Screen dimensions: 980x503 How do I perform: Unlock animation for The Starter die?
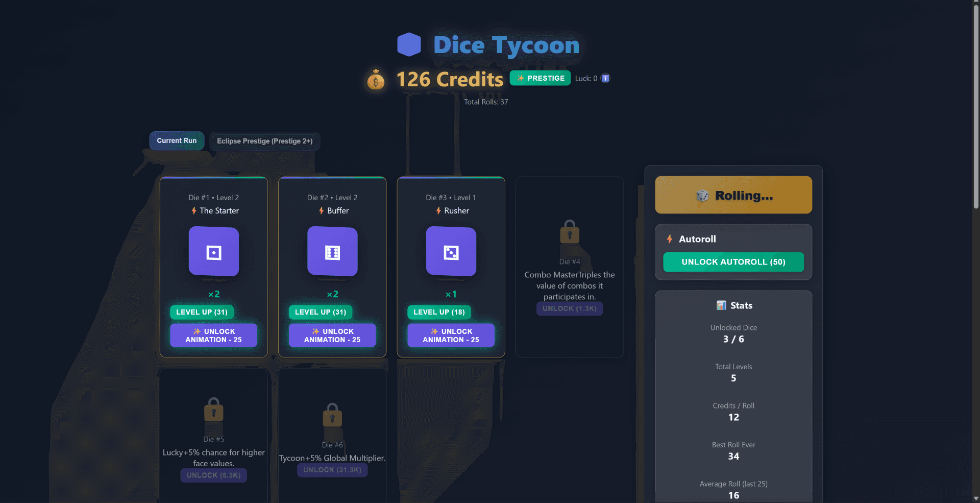pyautogui.click(x=214, y=336)
